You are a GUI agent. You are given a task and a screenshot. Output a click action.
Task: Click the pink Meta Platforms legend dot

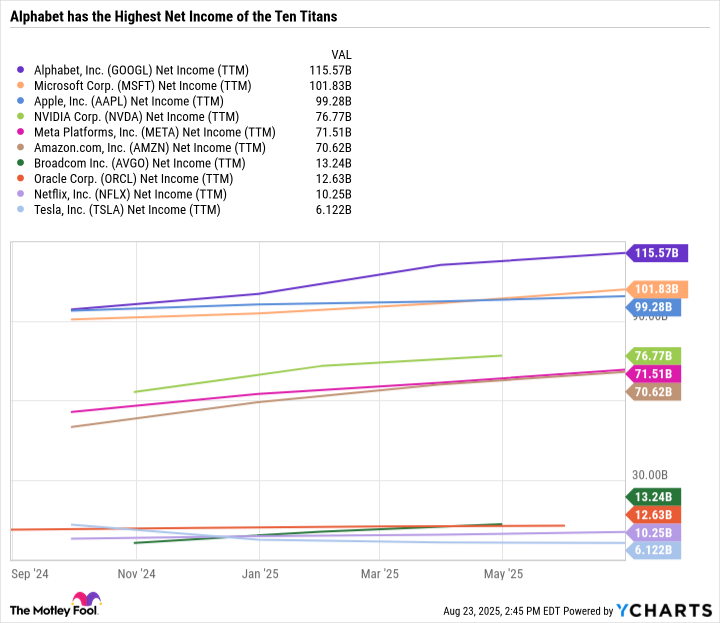[22, 132]
